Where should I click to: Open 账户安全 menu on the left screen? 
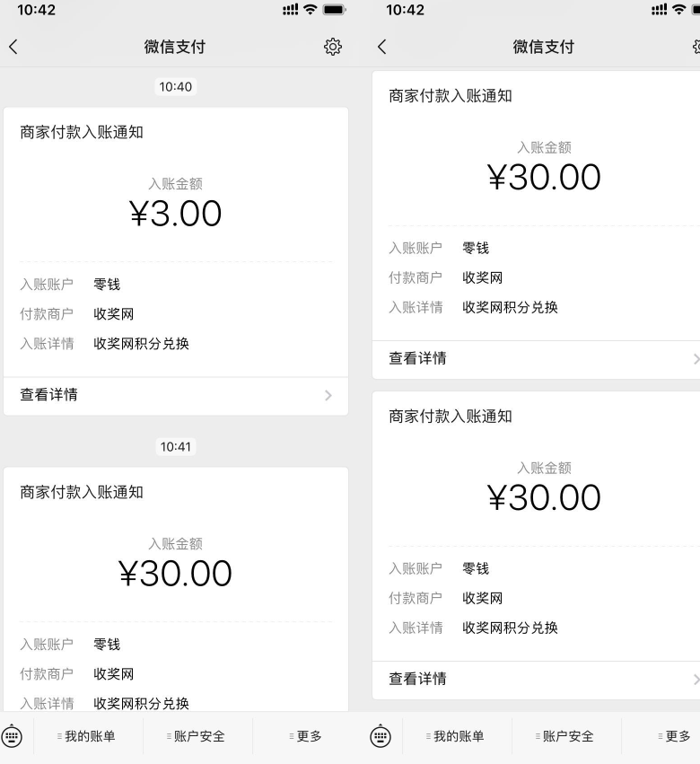198,736
